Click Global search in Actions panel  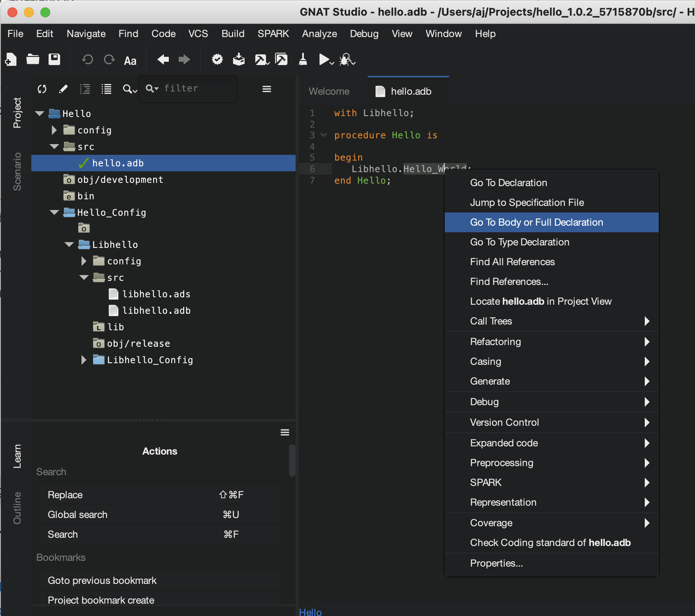coord(77,515)
